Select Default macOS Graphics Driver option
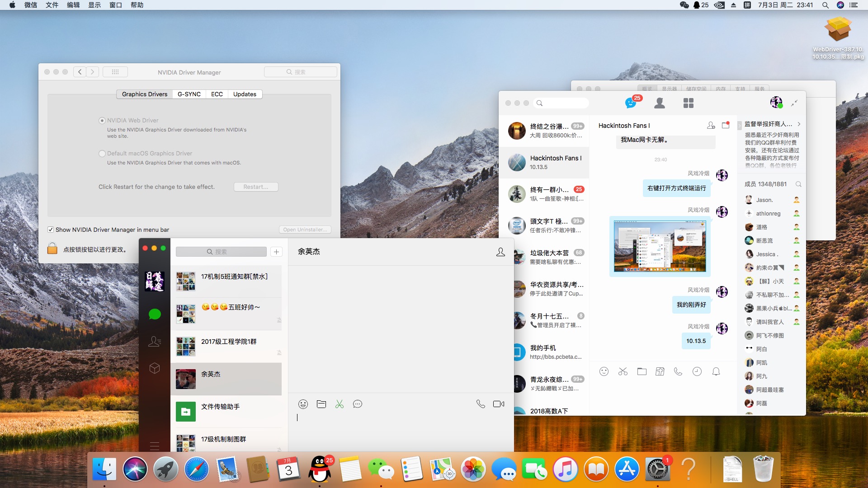 point(102,153)
